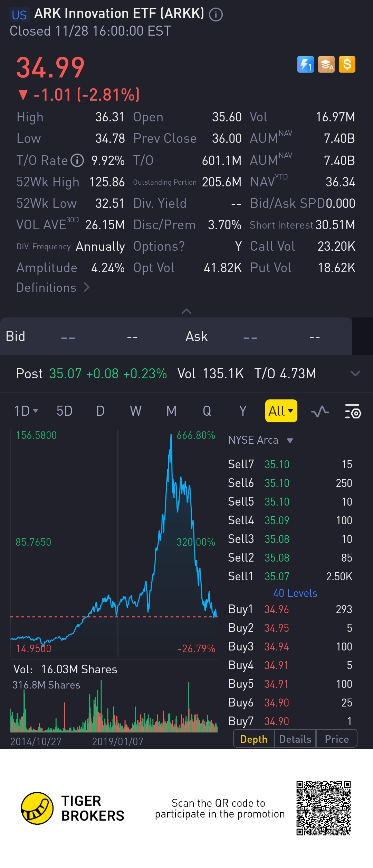This screenshot has width=373, height=868.
Task: Tap the orange stacked coins icon
Action: point(326,64)
